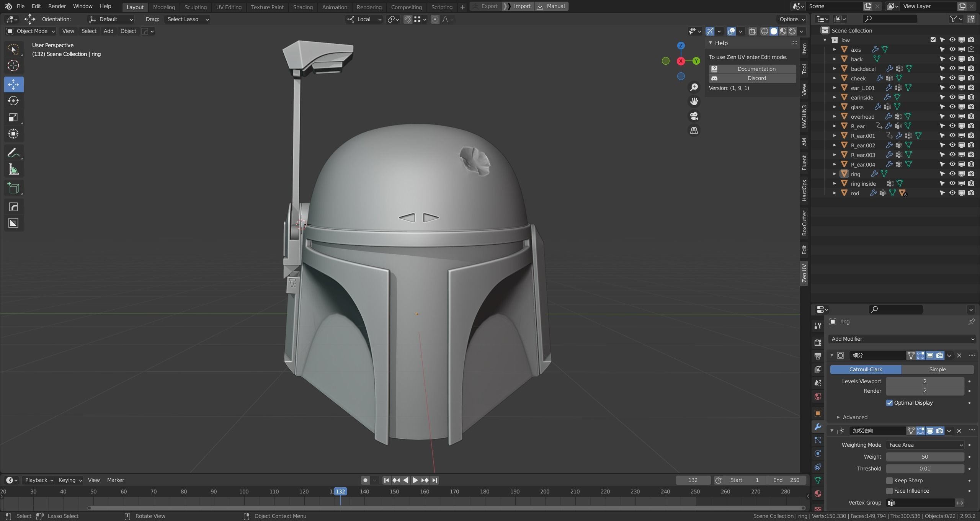
Task: Select the Catmull-Clark subdivision type
Action: tap(866, 369)
